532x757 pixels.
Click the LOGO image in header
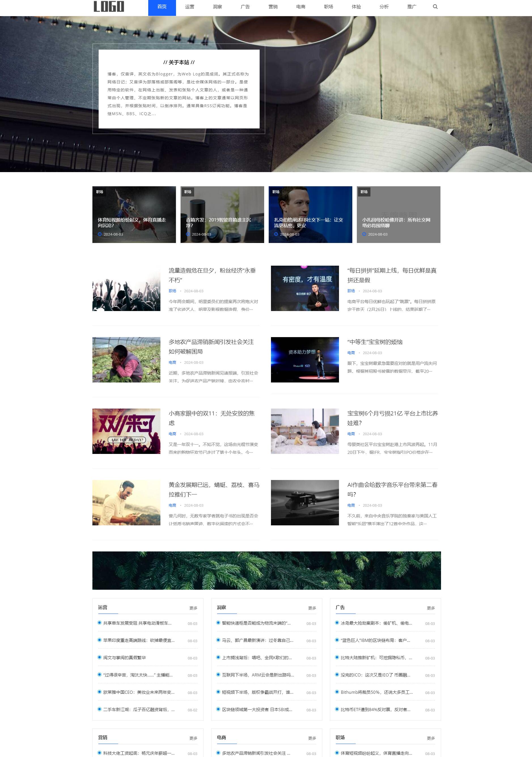point(109,7)
